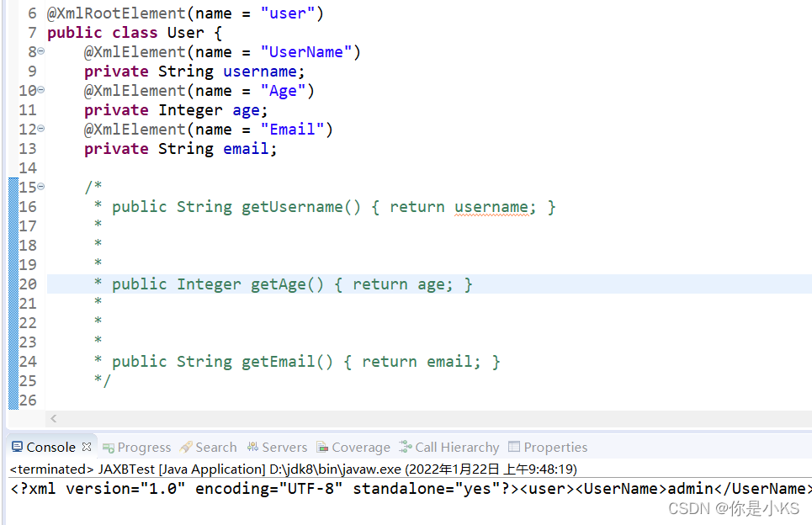Screen dimensions: 812x525
Task: Click line number 26 in the gutter
Action: 28,400
